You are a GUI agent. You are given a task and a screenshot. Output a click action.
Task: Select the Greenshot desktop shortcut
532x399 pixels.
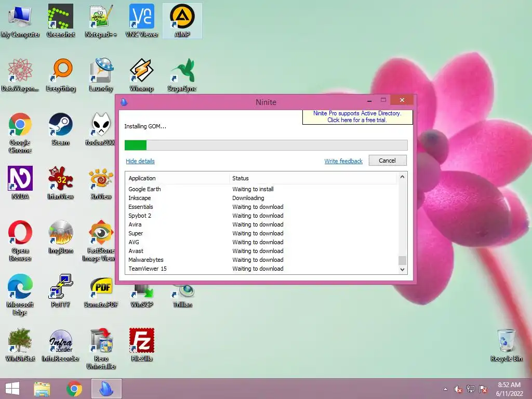coord(60,21)
